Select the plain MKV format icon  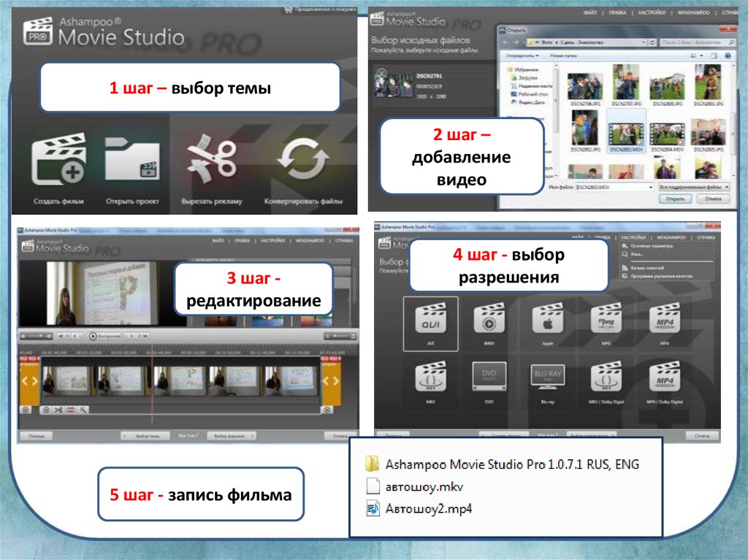click(431, 377)
